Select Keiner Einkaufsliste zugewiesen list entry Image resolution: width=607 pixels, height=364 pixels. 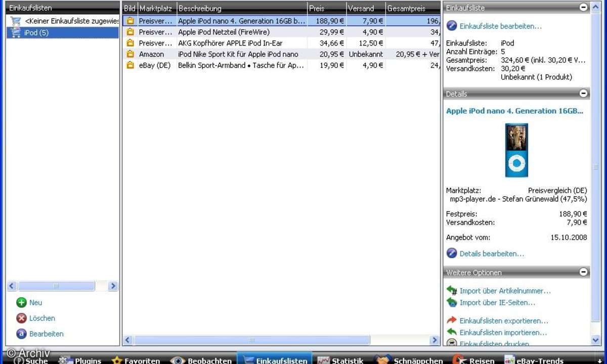(x=63, y=21)
